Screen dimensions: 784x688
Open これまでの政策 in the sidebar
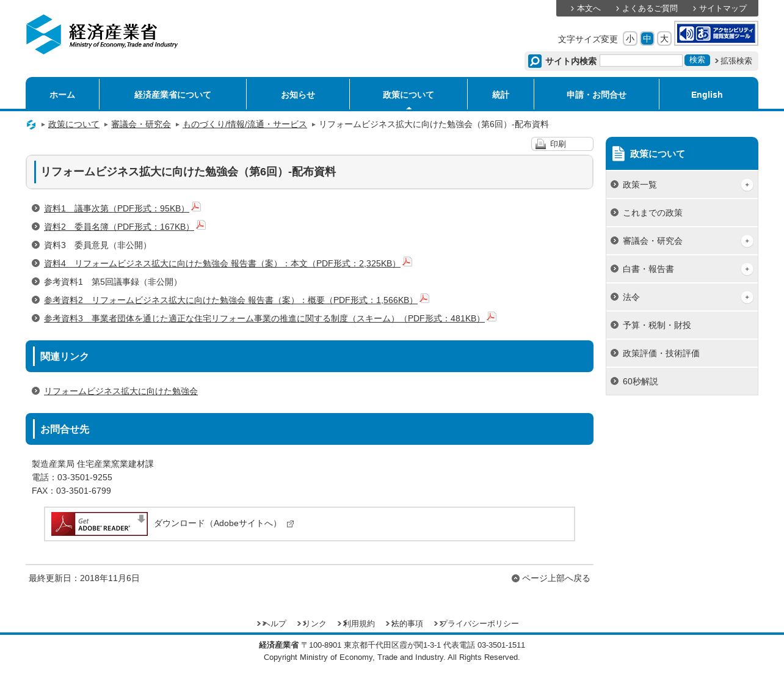point(682,213)
